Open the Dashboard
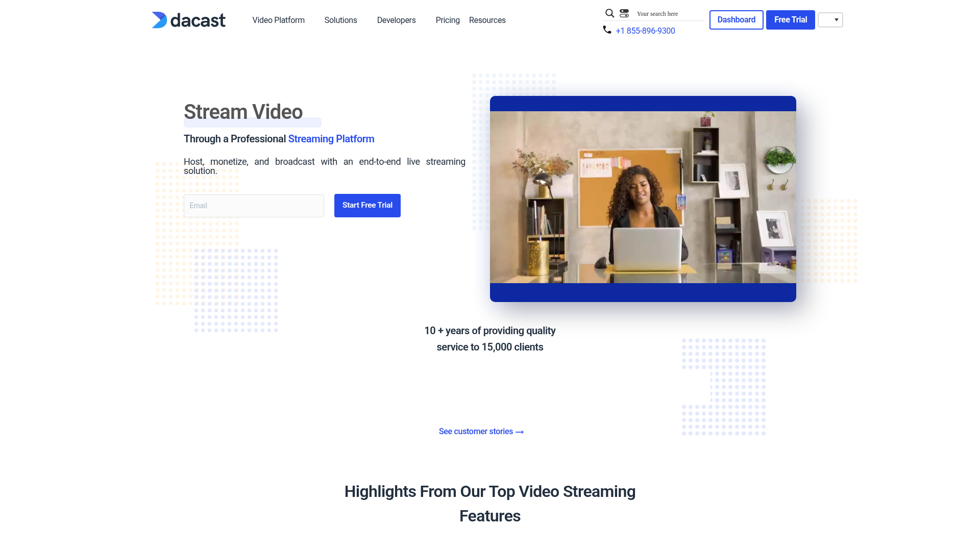Screen dimensions: 980x551 coord(736,20)
